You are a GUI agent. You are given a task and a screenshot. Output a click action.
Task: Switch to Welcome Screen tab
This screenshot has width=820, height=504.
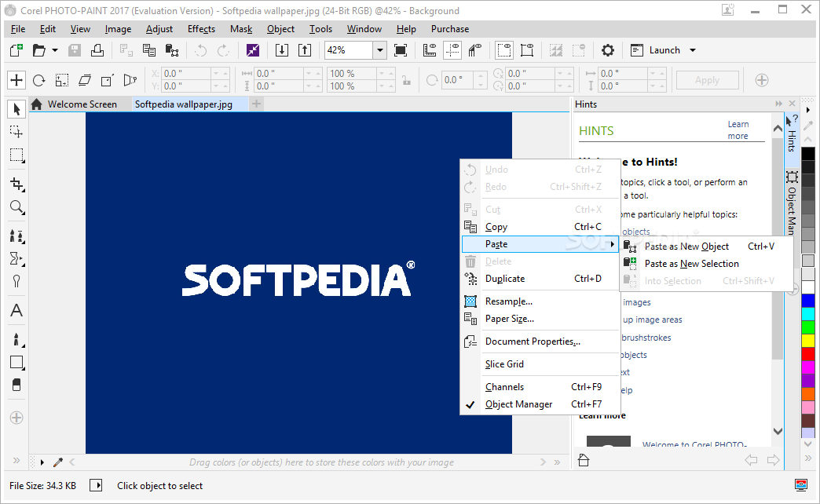pyautogui.click(x=82, y=104)
